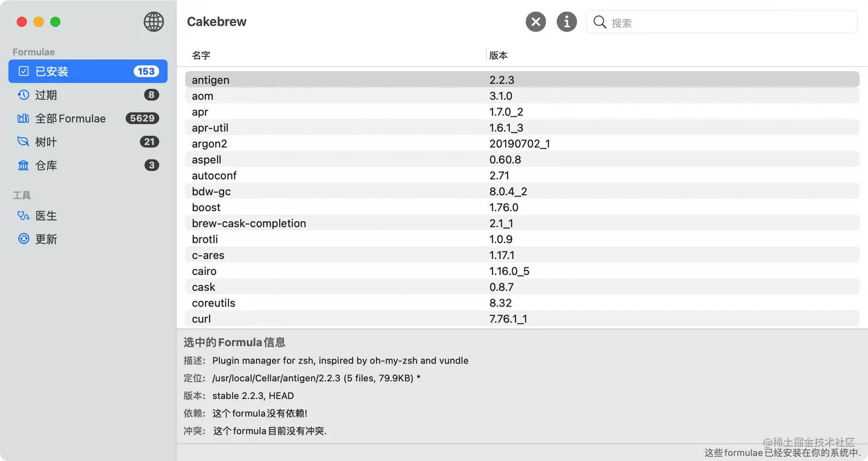
Task: Select the apr formula row
Action: 522,112
